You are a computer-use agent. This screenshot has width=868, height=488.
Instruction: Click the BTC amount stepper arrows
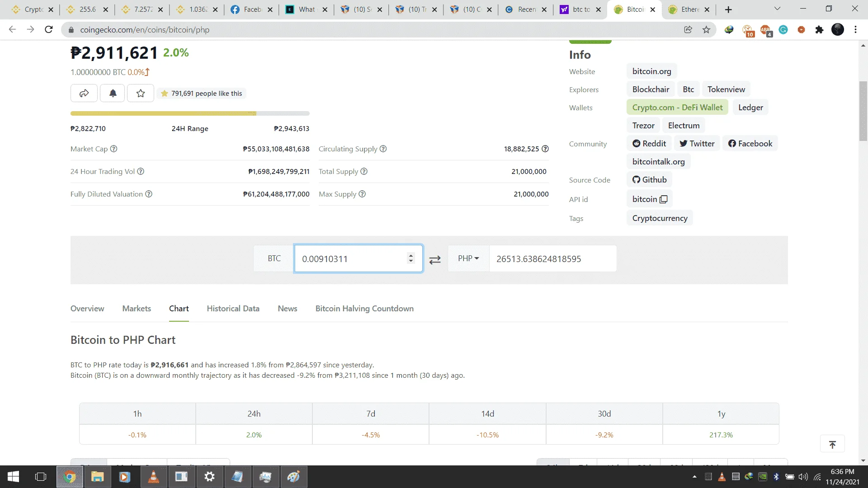point(410,258)
